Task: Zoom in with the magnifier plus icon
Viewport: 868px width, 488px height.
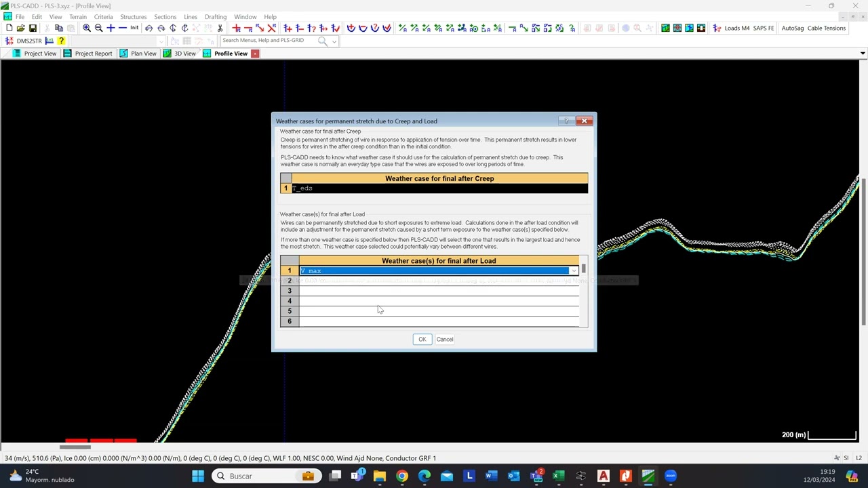Action: [x=86, y=28]
